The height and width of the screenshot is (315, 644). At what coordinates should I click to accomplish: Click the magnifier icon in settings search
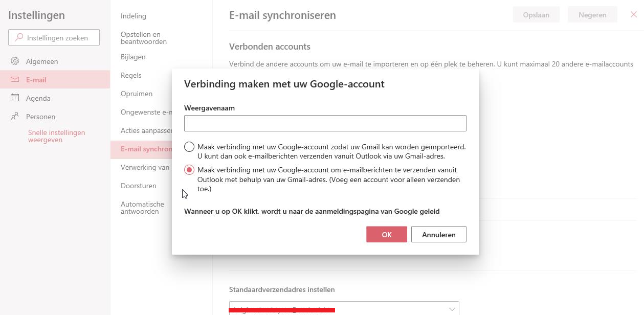pyautogui.click(x=19, y=37)
